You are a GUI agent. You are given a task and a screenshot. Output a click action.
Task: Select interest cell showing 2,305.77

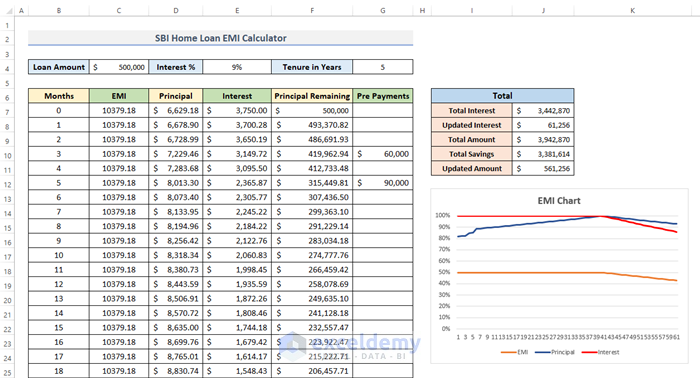(x=237, y=197)
